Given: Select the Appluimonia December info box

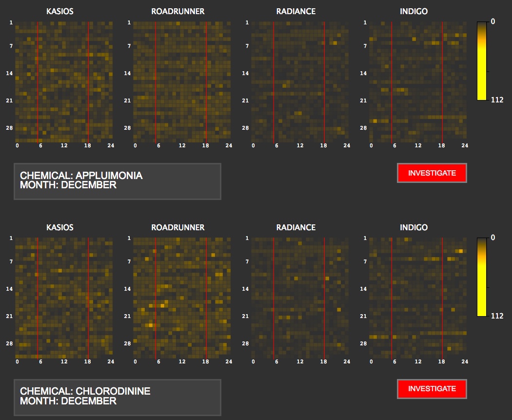Looking at the screenshot, I should pyautogui.click(x=118, y=181).
